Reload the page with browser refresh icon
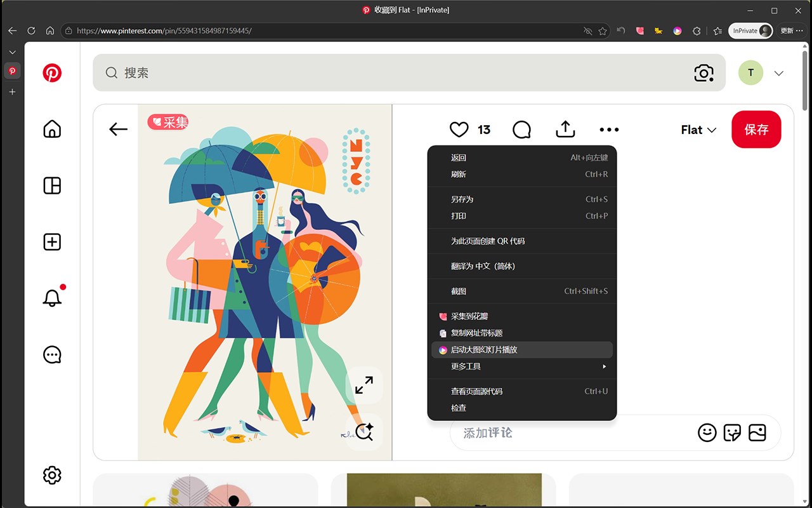This screenshot has height=508, width=812. (x=31, y=30)
